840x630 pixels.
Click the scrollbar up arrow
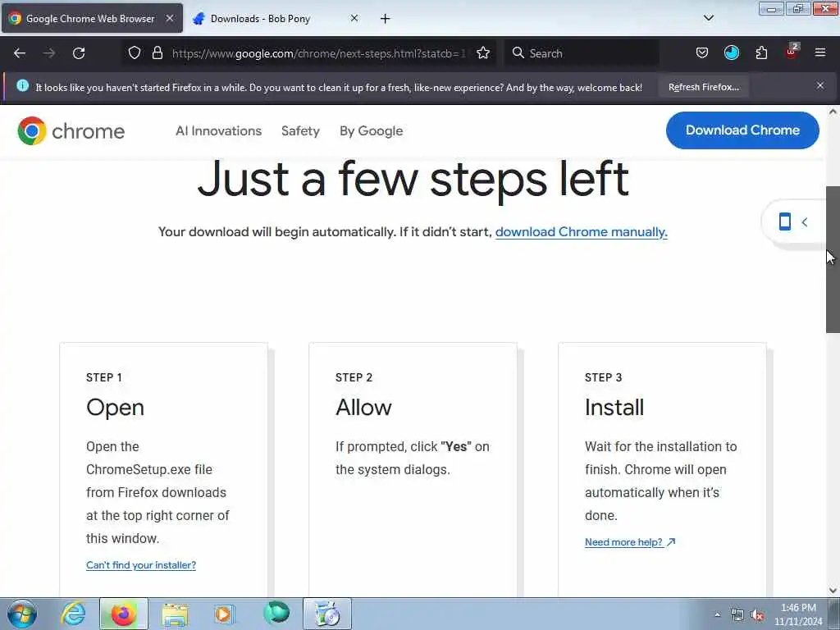click(x=833, y=112)
